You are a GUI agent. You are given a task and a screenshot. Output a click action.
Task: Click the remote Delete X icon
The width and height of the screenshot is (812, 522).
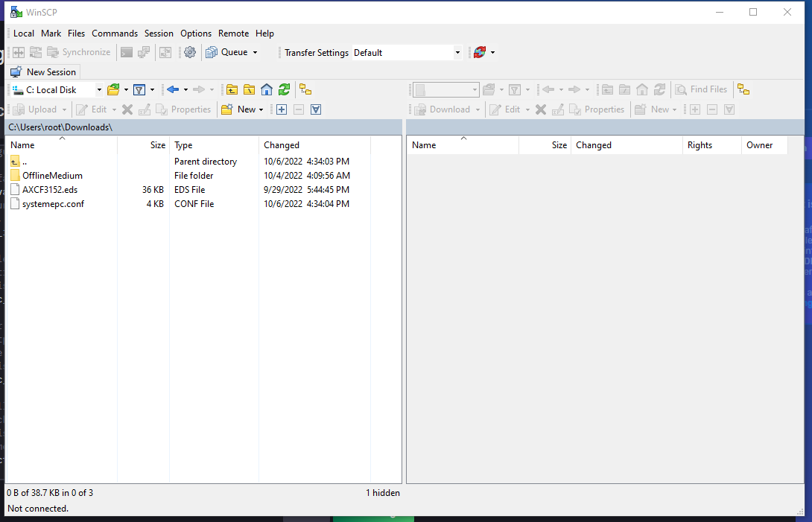(x=541, y=109)
